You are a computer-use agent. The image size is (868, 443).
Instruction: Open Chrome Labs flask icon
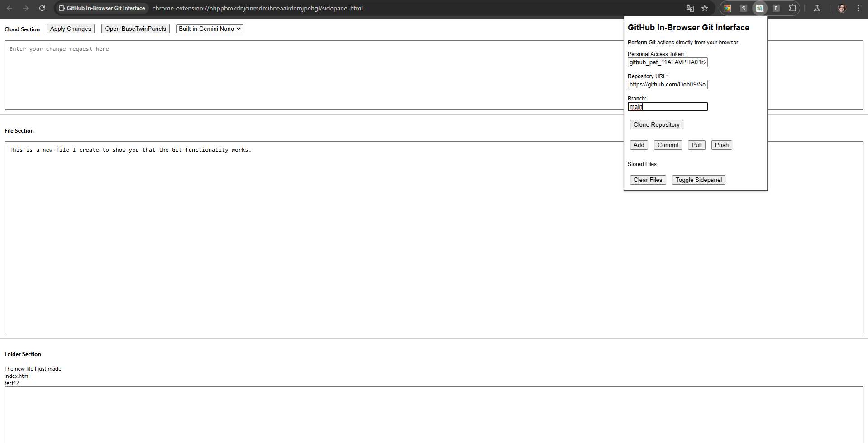point(817,8)
